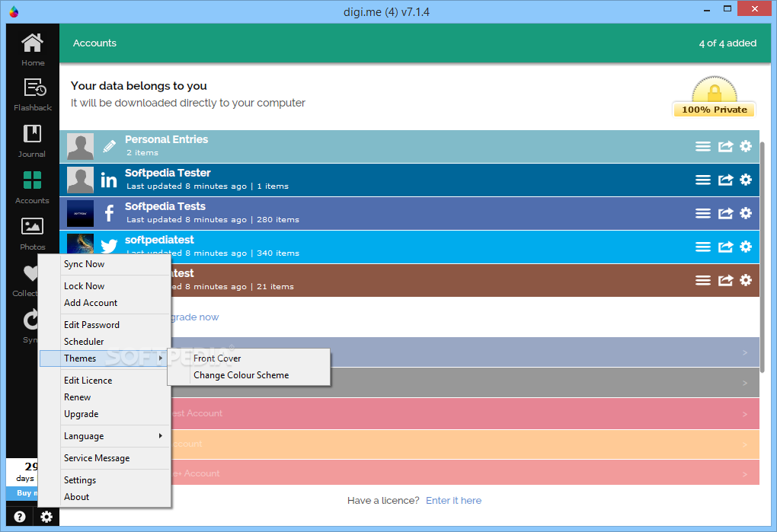
Task: Click share icon on the brown account row
Action: (725, 281)
